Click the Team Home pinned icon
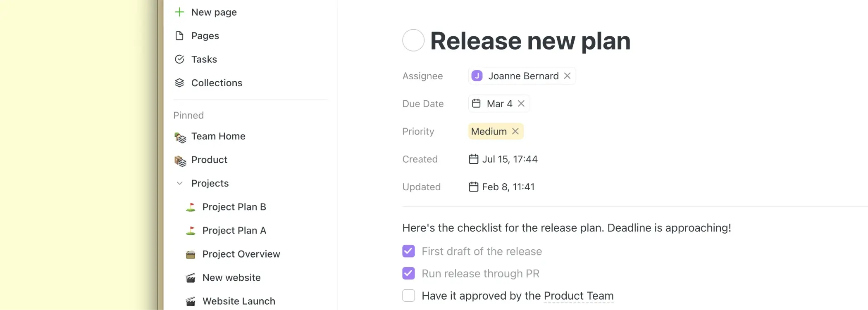The height and width of the screenshot is (310, 868). (180, 137)
